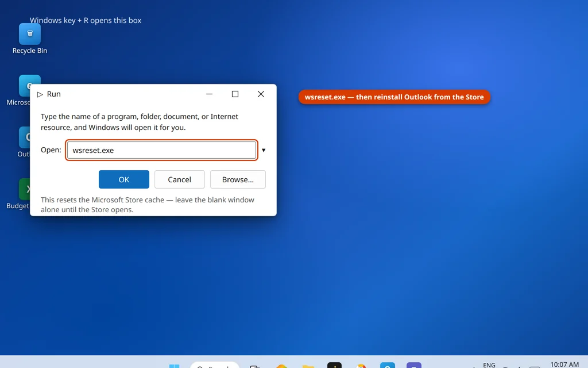Cancel the Run dialog
Image resolution: width=588 pixels, height=368 pixels.
(x=180, y=179)
